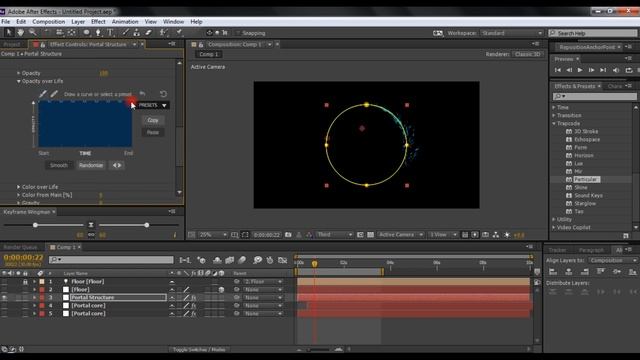Screen dimensions: 640x360
Task: Toggle effects switch on layer 5 [Portal core]
Action: pos(193,313)
